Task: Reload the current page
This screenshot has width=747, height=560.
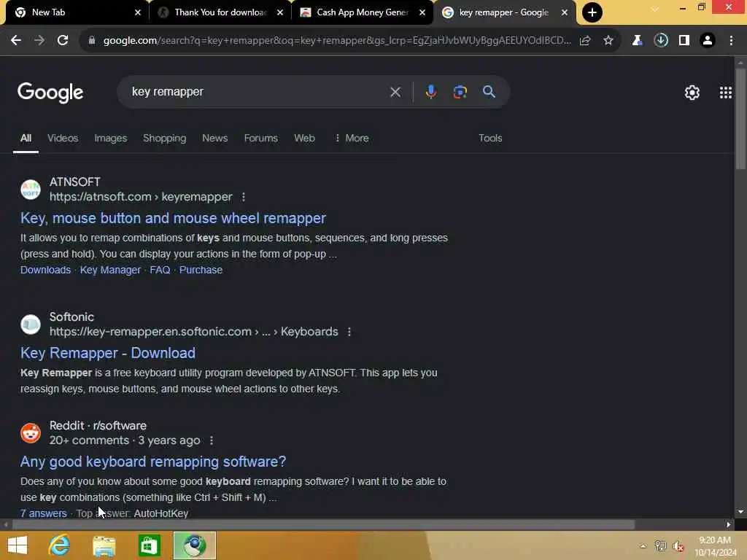Action: (63, 41)
